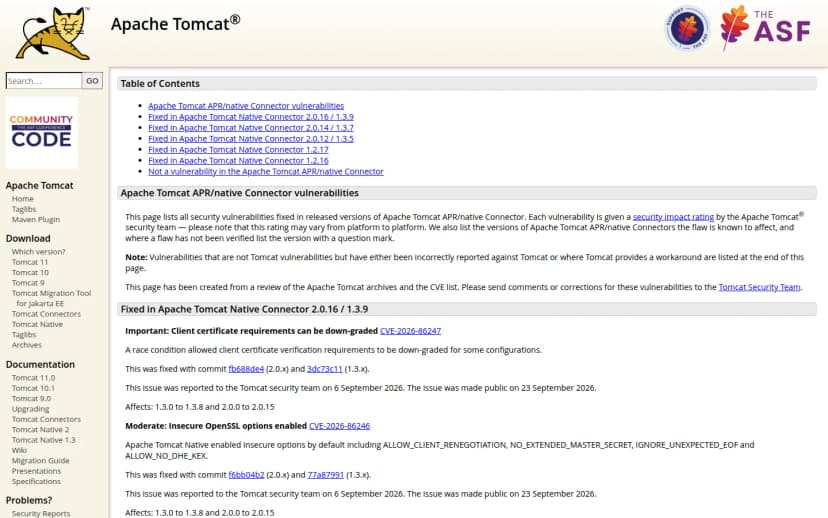Open the Security Reports link
Screen dimensions: 828x518
pyautogui.click(x=41, y=513)
